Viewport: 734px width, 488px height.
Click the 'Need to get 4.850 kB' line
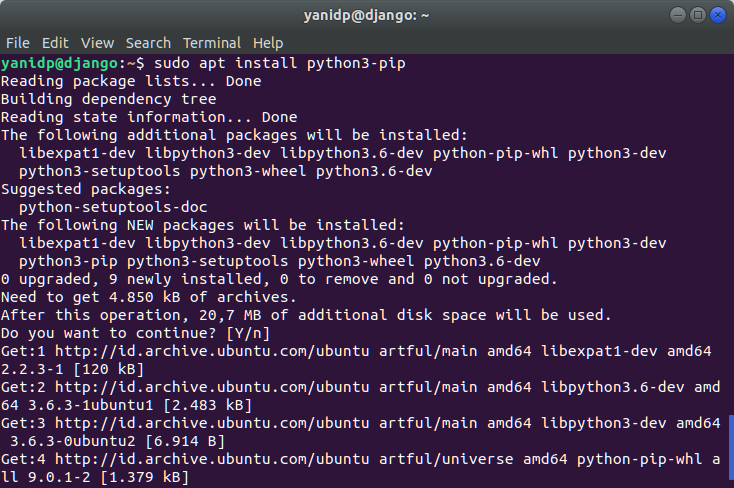pos(149,297)
